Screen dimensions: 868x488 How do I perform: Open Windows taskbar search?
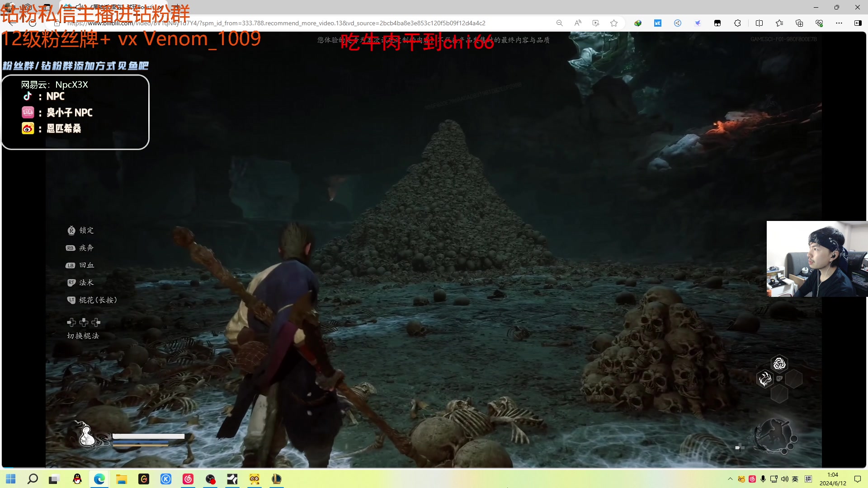coord(33,479)
